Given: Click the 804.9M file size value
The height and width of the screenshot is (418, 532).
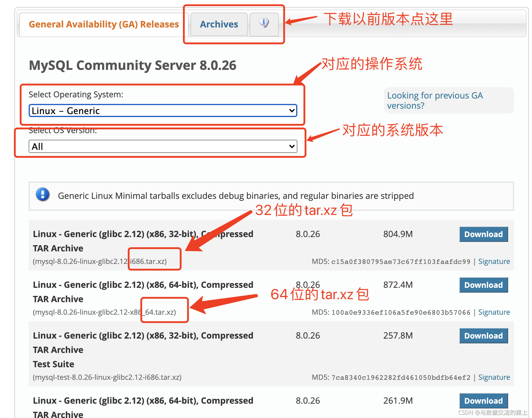Looking at the screenshot, I should 398,234.
